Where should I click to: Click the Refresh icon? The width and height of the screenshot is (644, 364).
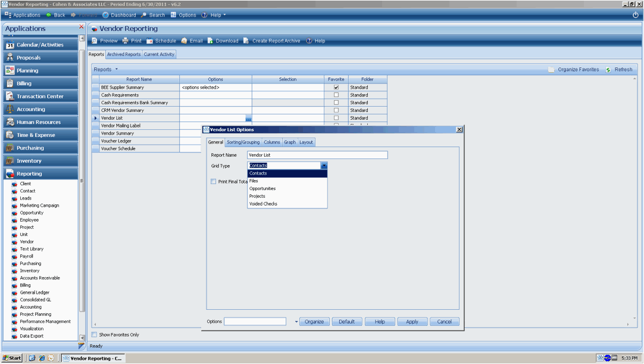[608, 70]
